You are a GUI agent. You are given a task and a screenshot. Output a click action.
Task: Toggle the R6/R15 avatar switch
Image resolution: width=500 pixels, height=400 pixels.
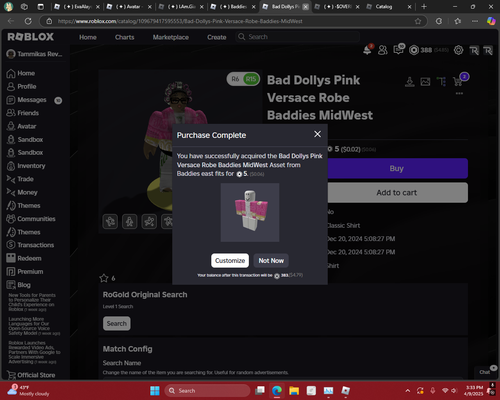[243, 79]
